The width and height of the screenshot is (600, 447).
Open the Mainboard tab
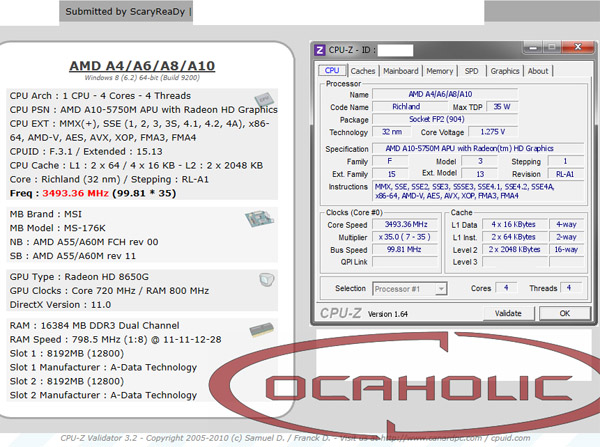(401, 71)
